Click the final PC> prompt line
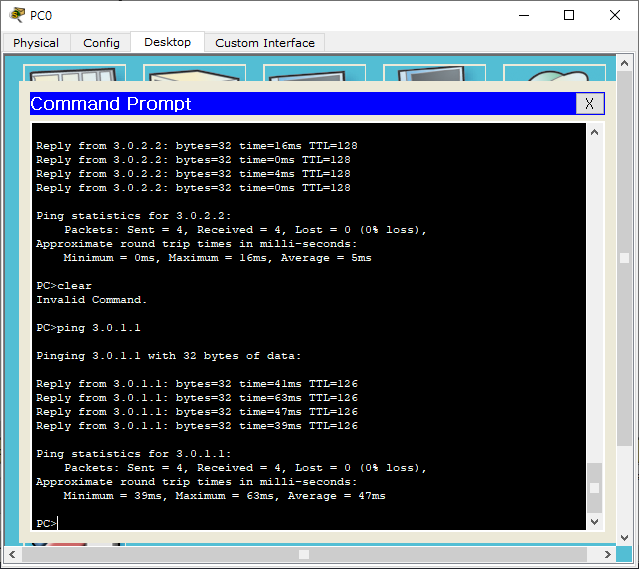The height and width of the screenshot is (569, 639). click(x=46, y=523)
